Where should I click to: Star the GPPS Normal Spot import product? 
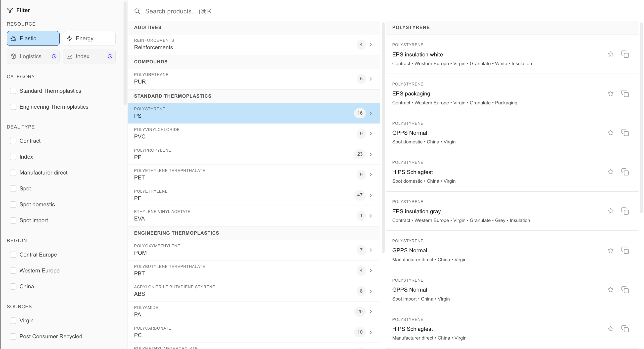610,290
